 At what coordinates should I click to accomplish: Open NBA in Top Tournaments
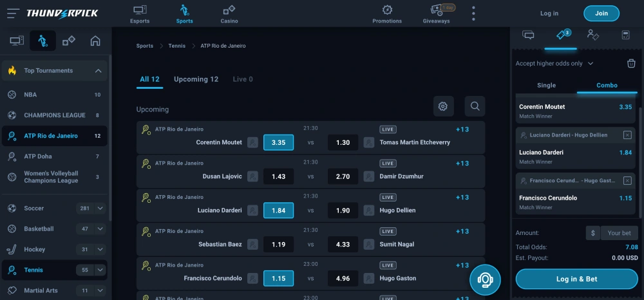coord(54,95)
